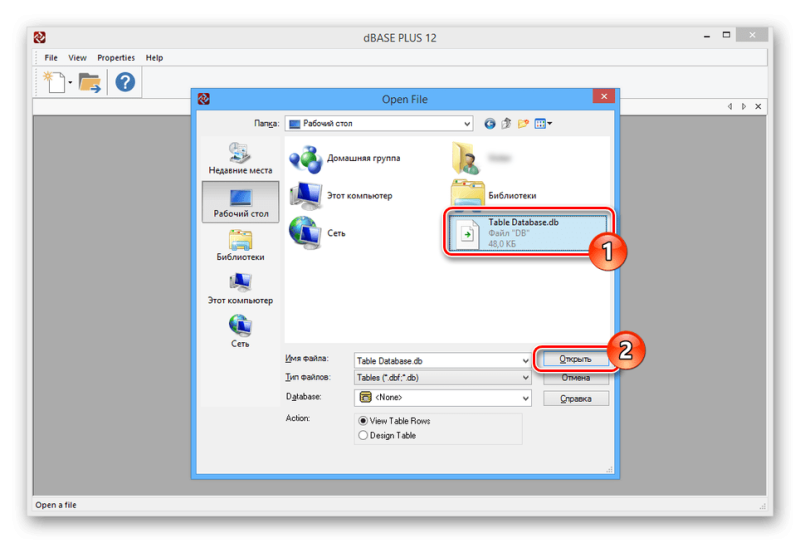Screen dimensions: 800x543
Task: Close the document pane with X icon
Action: 758,107
